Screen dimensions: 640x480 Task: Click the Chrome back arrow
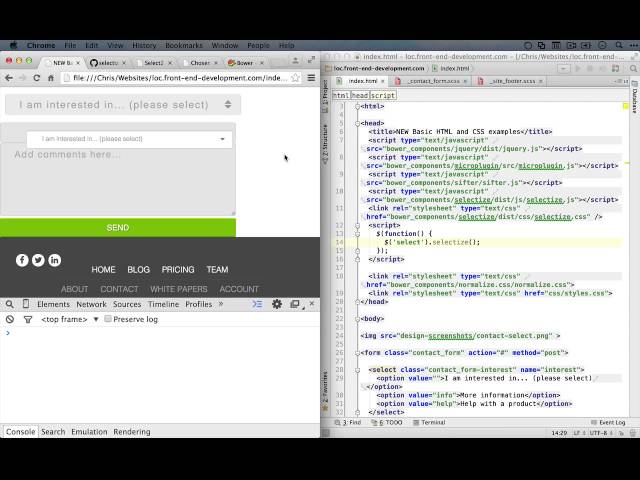[x=9, y=78]
